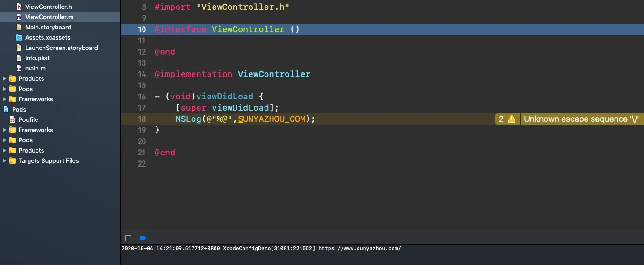
Task: Expand the Frameworks folder directly below Podfile
Action: (x=5, y=130)
